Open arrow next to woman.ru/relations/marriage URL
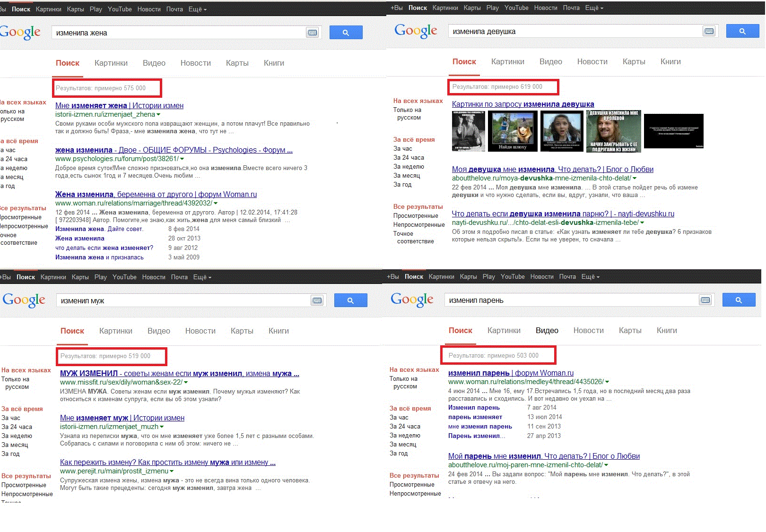The height and width of the screenshot is (532, 766). [216, 203]
